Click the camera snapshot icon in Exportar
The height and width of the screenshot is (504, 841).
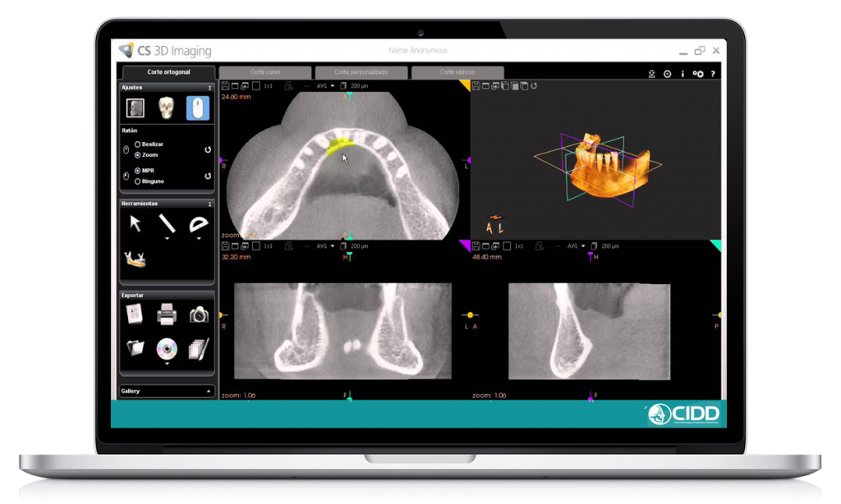pos(199,314)
